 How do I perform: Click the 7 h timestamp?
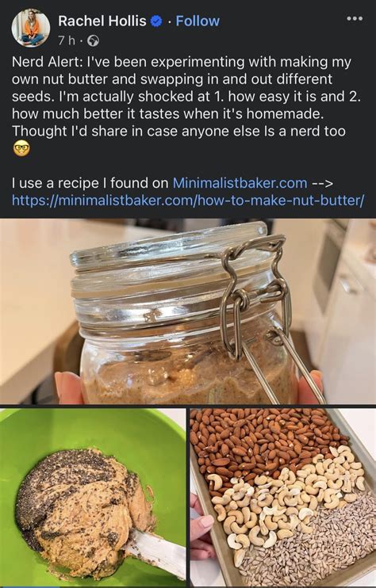coord(67,40)
